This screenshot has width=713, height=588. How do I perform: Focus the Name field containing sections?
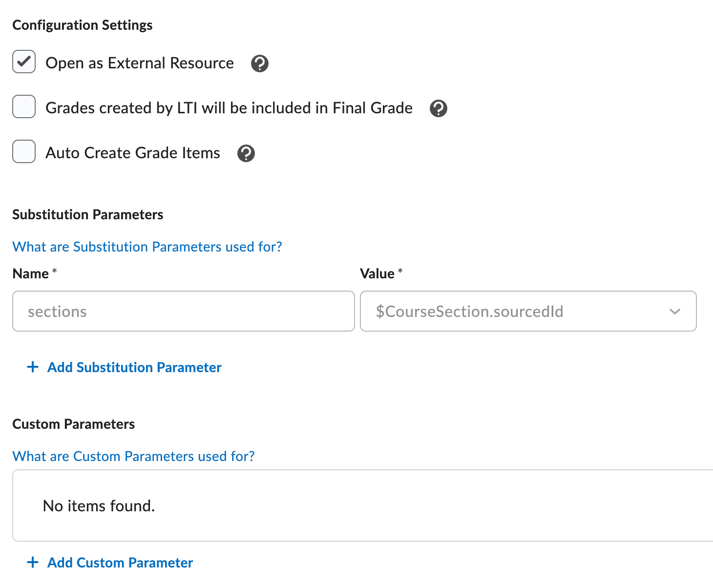point(183,312)
